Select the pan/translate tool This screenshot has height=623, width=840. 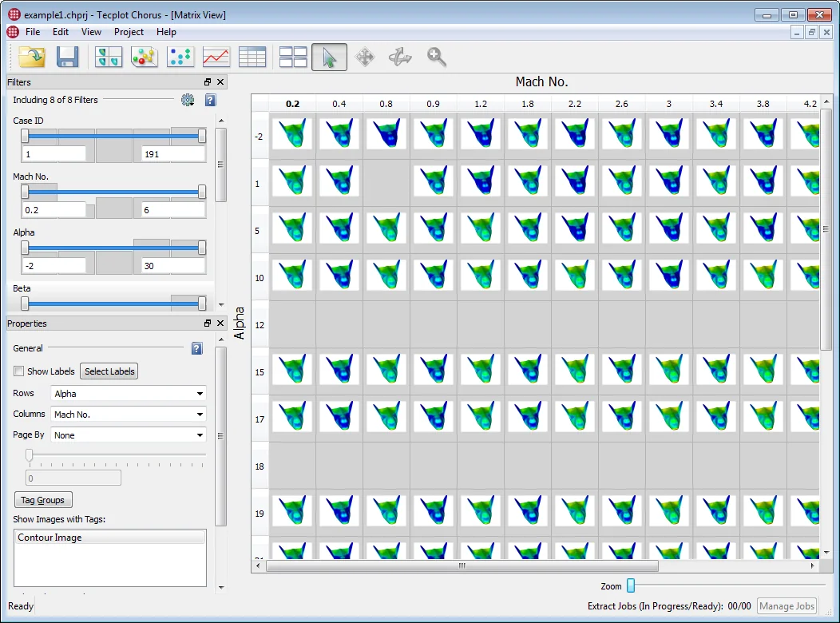click(x=365, y=57)
